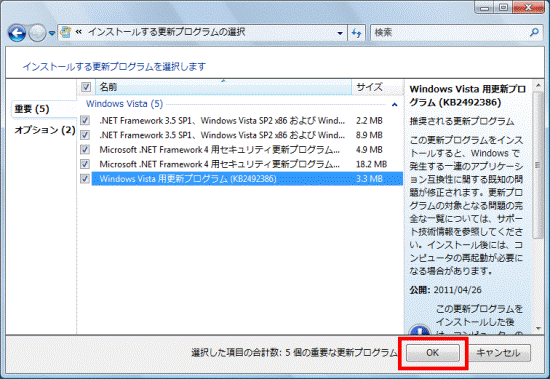Expand the address bar history dropdown
This screenshot has width=550, height=379.
340,33
